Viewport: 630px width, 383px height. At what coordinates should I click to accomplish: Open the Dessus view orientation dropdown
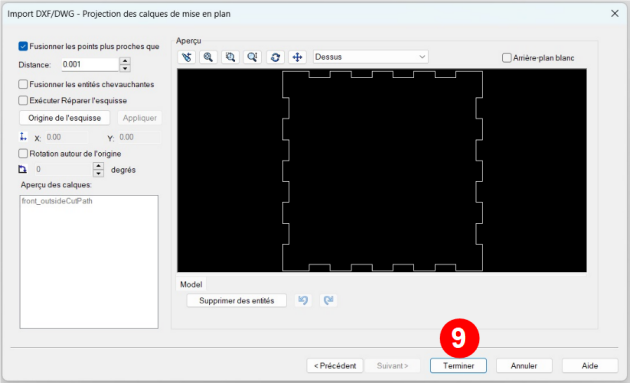(370, 57)
